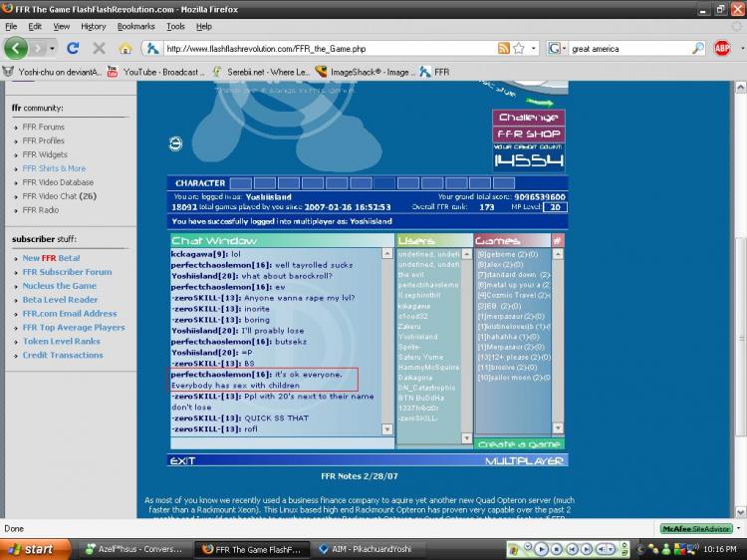Open the Google search engine dropdown
The image size is (747, 560).
pyautogui.click(x=556, y=48)
